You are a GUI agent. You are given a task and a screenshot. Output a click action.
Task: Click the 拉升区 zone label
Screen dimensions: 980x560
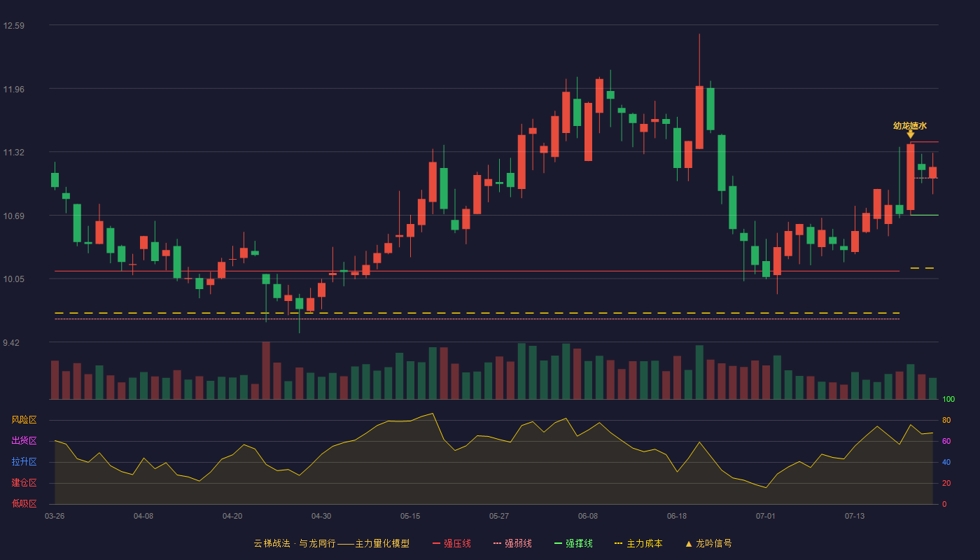24,462
